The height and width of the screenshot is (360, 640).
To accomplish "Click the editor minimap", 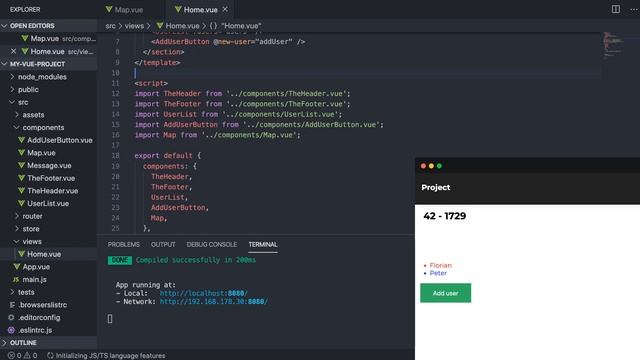I will 613,45.
